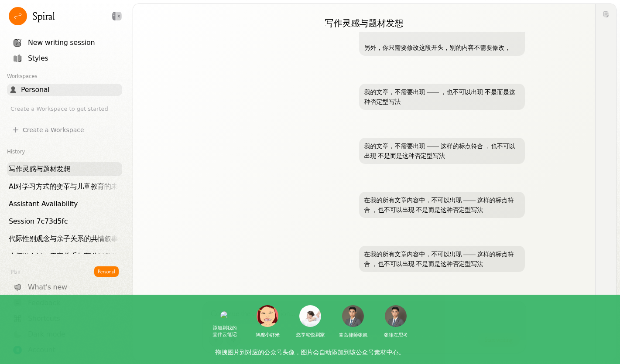Image resolution: width=620 pixels, height=364 pixels.
Task: Click the orange Spiral logo icon
Action: pos(18,16)
